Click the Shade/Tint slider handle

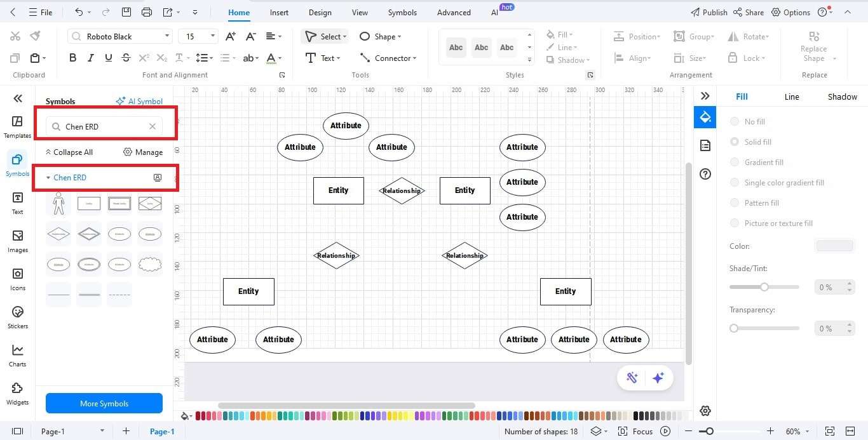click(764, 287)
